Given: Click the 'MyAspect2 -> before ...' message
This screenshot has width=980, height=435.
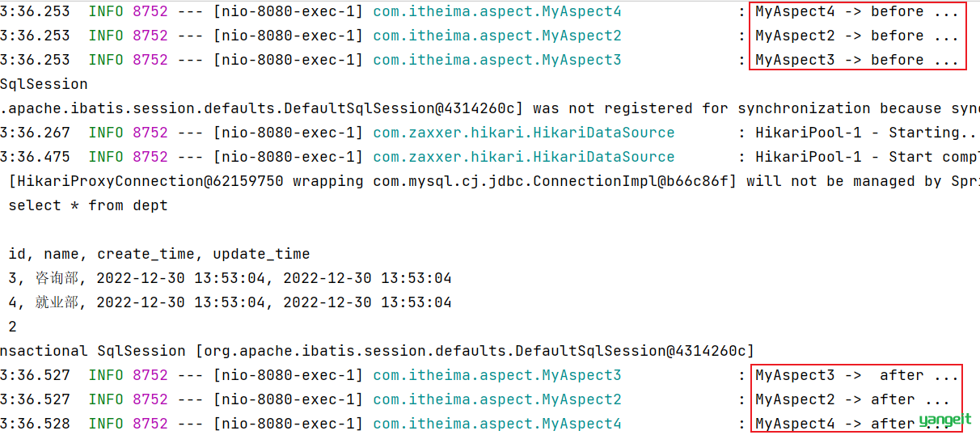Looking at the screenshot, I should pyautogui.click(x=857, y=36).
